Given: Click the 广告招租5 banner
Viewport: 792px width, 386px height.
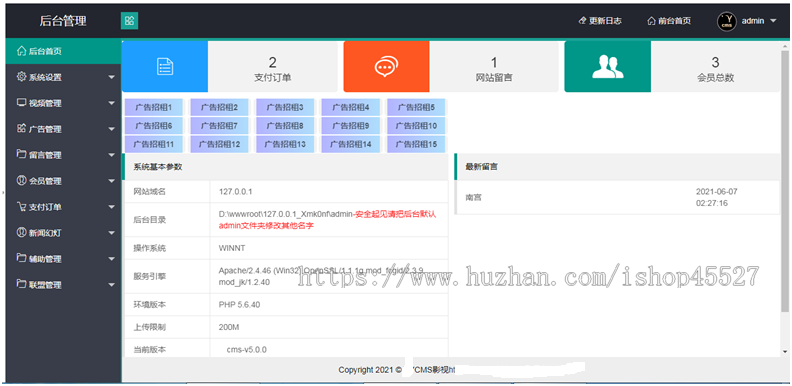Looking at the screenshot, I should (416, 107).
